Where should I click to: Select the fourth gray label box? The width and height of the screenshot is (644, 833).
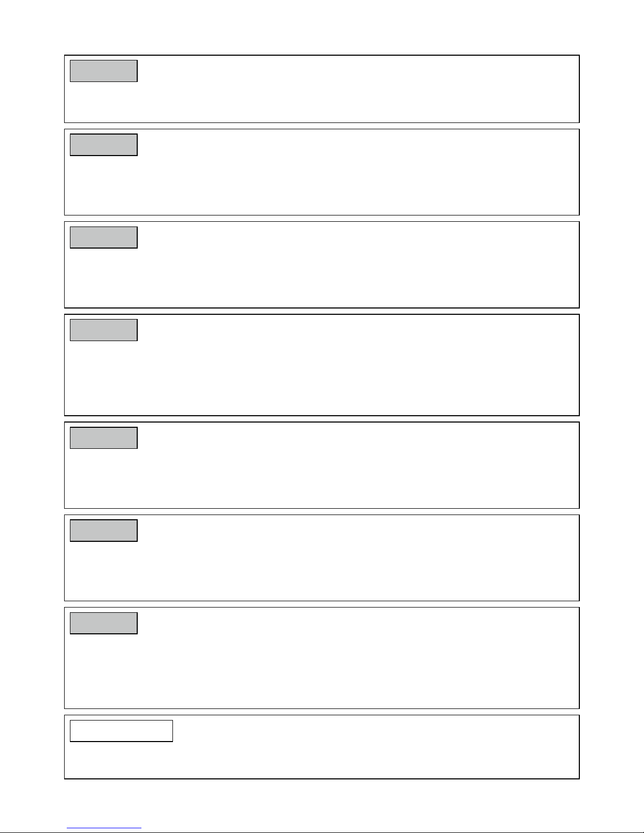[x=104, y=330]
